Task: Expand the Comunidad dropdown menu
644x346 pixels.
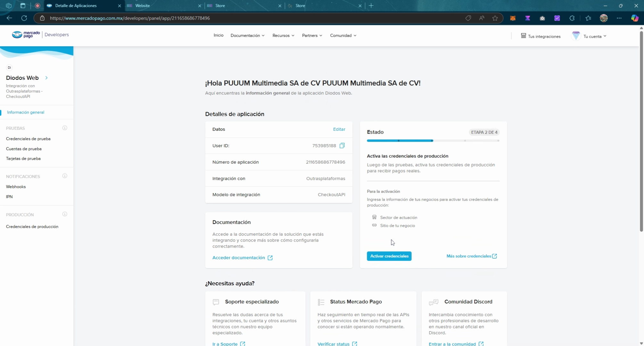Action: tap(343, 36)
